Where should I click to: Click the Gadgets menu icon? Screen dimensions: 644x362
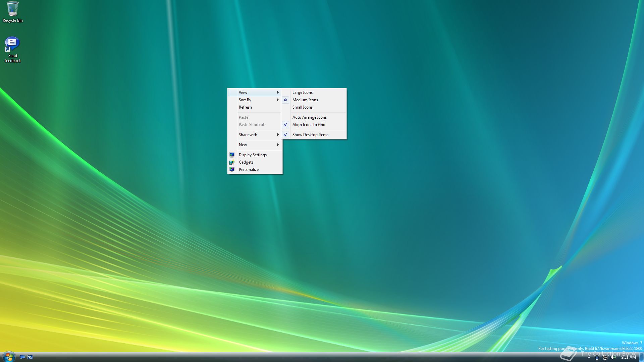click(232, 162)
